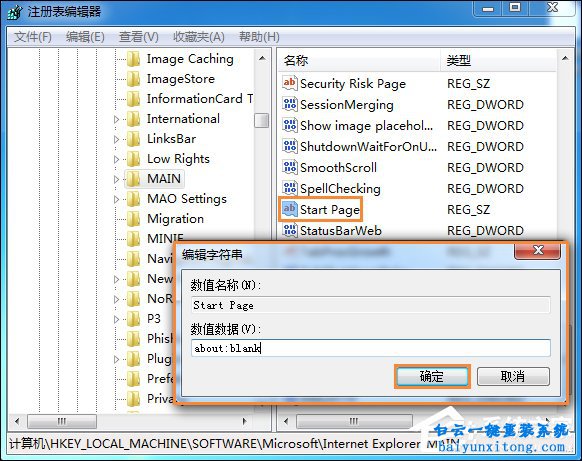Image resolution: width=582 pixels, height=461 pixels.
Task: Select the SmoothScroll value name
Action: pos(338,168)
